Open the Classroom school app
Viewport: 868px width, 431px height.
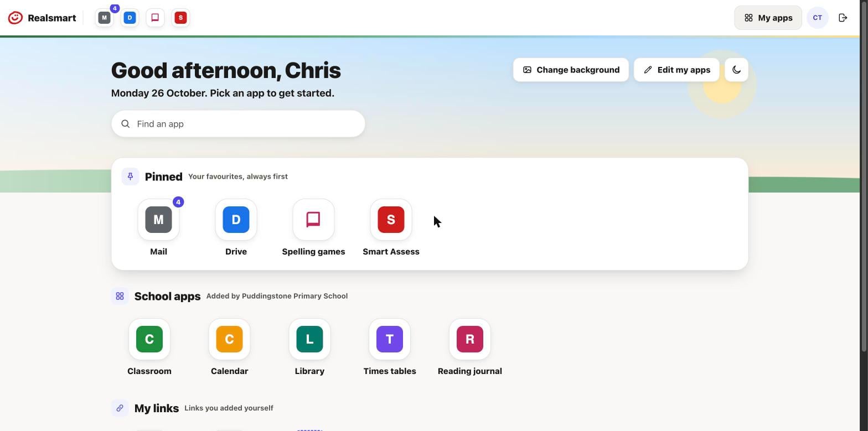pyautogui.click(x=149, y=339)
